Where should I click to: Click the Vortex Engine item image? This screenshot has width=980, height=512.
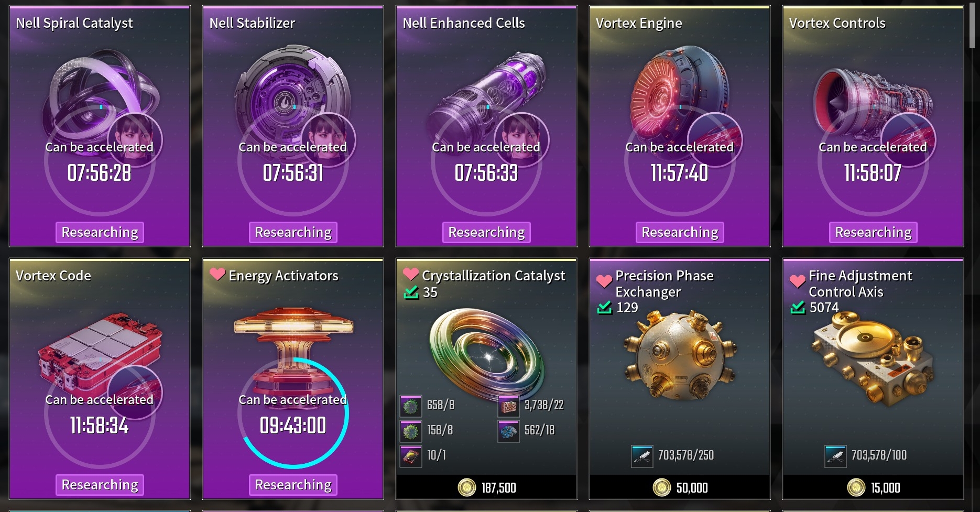pos(679,94)
